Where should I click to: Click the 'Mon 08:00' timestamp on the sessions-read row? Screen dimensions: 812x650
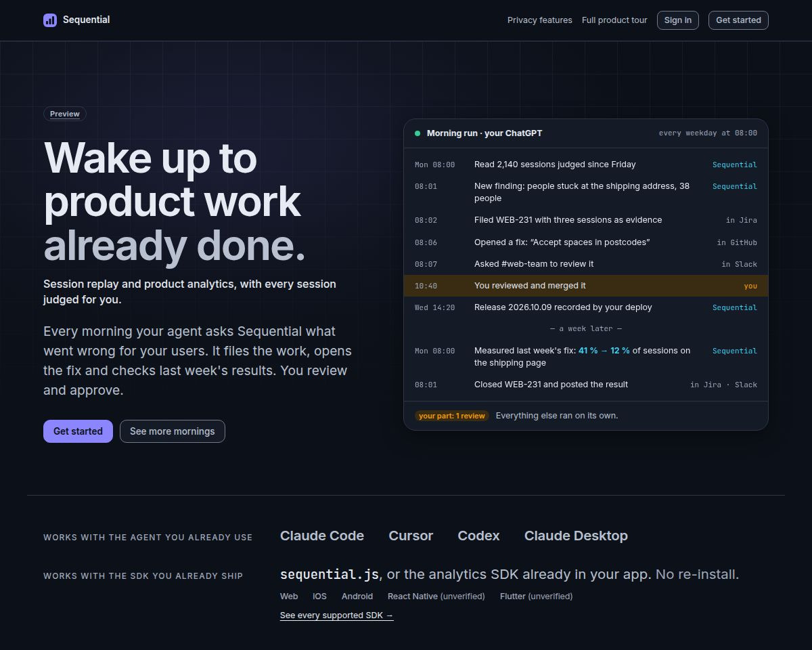(434, 165)
